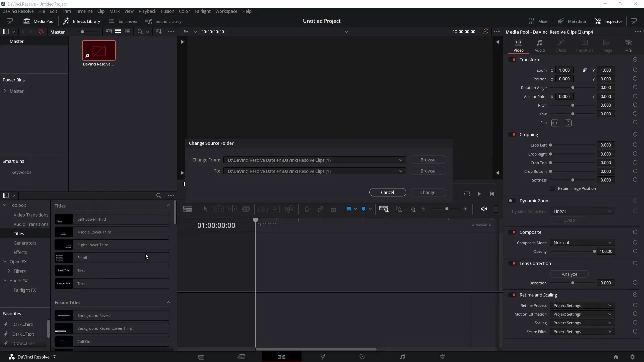This screenshot has height=362, width=644.
Task: Open the Inspector panel icon
Action: (x=598, y=21)
